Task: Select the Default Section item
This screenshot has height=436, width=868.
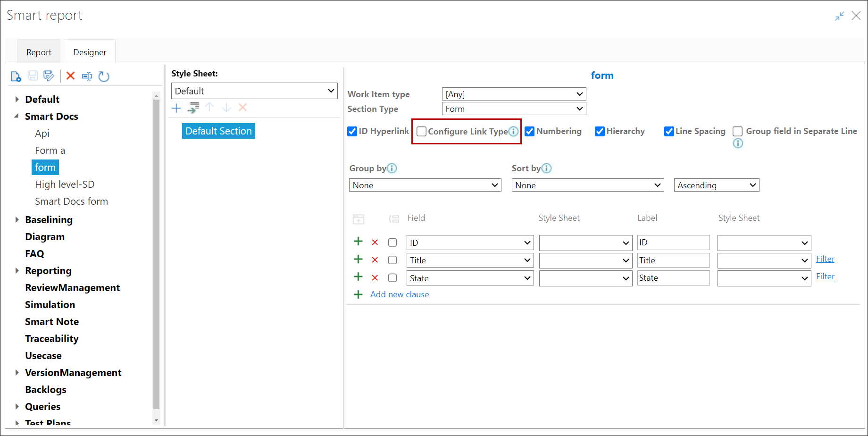Action: pos(218,131)
